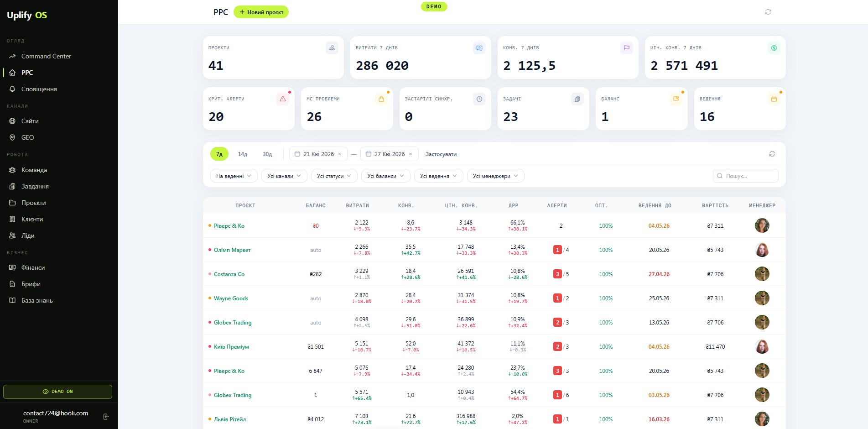Click the База знань book icon
The height and width of the screenshot is (429, 868).
point(12,300)
